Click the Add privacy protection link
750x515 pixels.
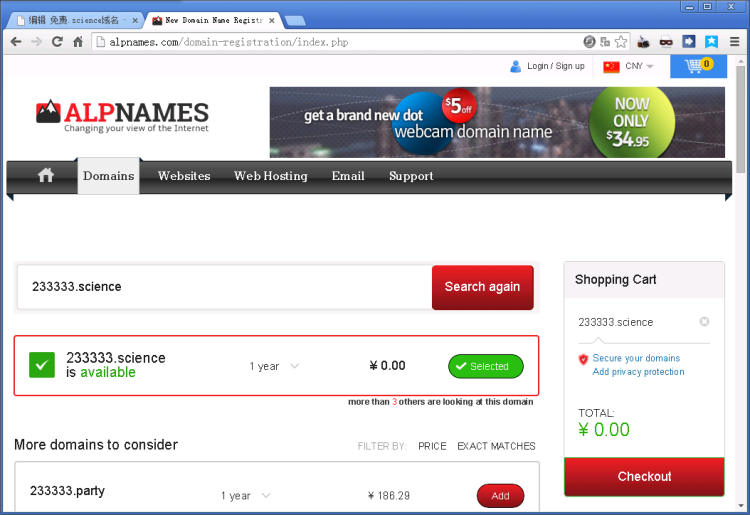point(639,372)
